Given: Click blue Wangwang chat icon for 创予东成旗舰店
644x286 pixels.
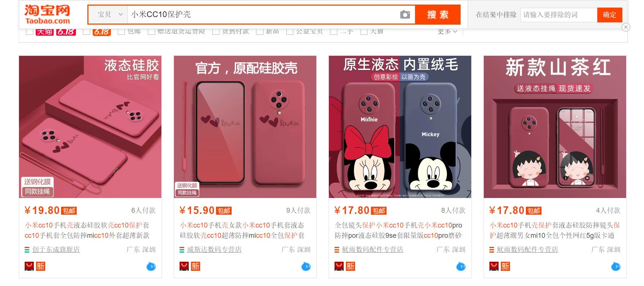Looking at the screenshot, I should click(x=151, y=266).
